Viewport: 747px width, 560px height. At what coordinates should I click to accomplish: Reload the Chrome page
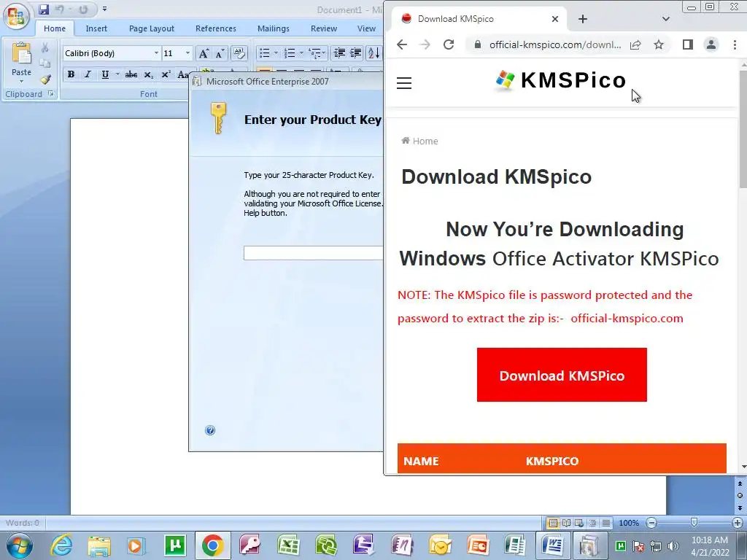click(449, 44)
